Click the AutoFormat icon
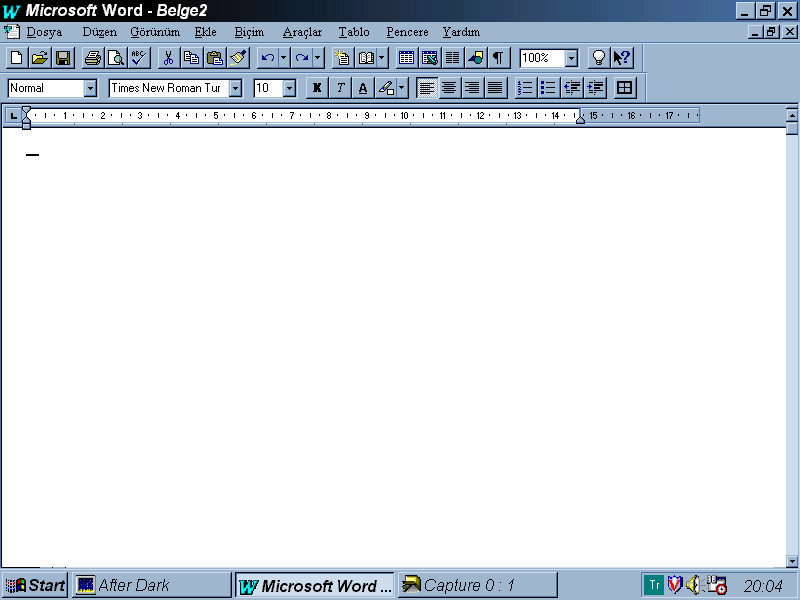Viewport: 800px width, 600px height. (343, 58)
